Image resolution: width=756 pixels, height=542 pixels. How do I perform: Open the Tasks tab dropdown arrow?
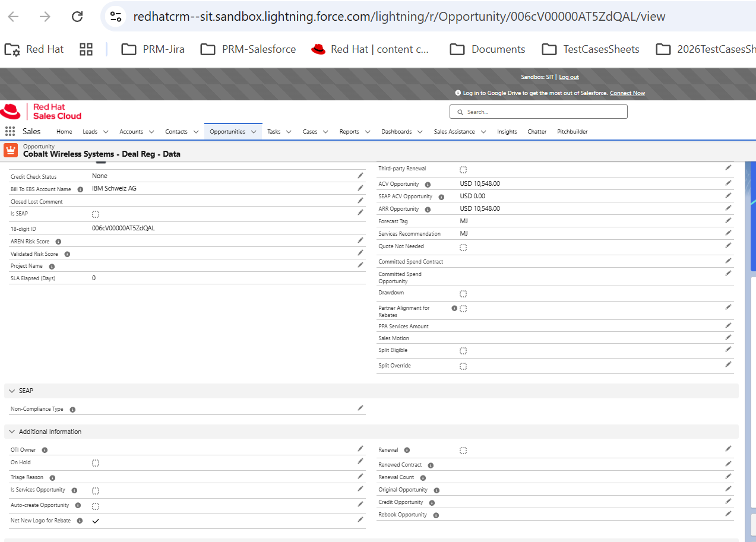click(x=289, y=132)
